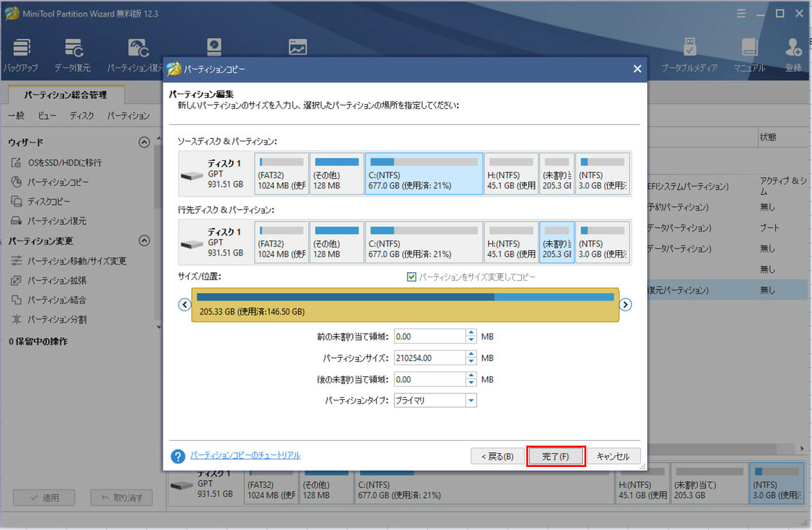Open the ビュー menu
This screenshot has width=812, height=530.
(46, 116)
